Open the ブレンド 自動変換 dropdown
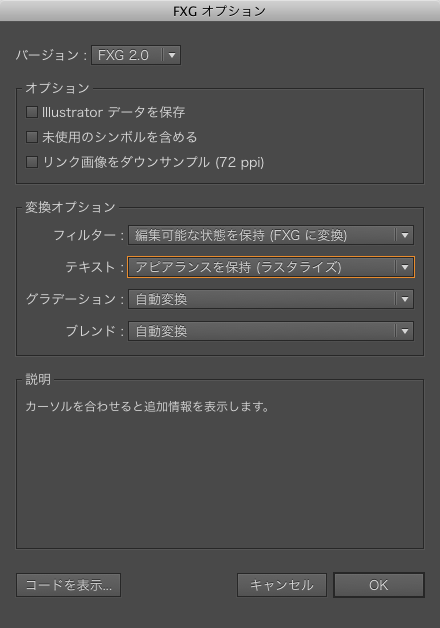The width and height of the screenshot is (440, 628). click(271, 331)
